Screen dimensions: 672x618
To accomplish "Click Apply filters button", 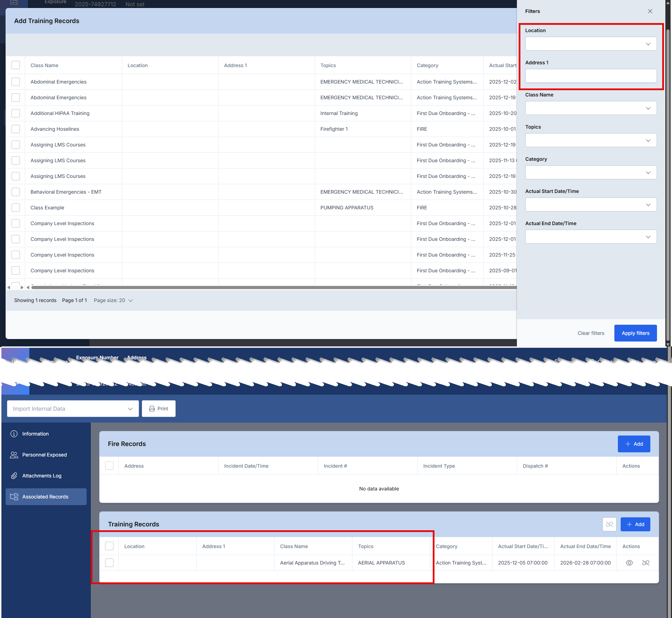I will tap(635, 333).
